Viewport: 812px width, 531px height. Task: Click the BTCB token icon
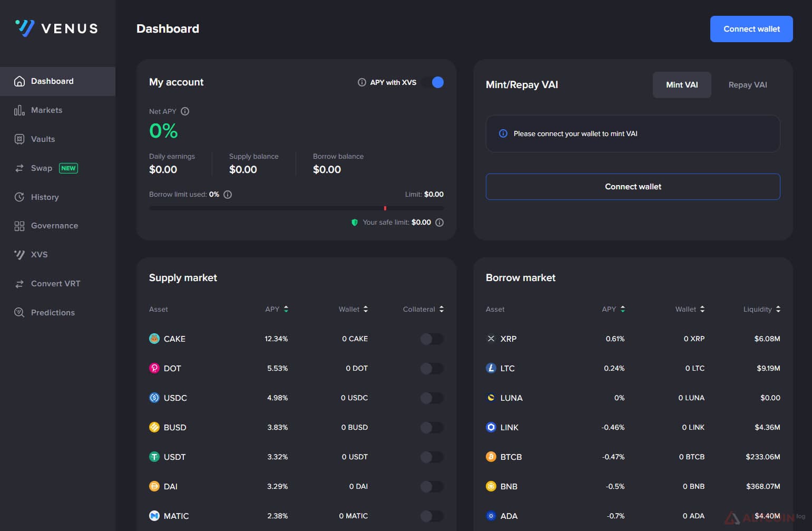pyautogui.click(x=491, y=457)
